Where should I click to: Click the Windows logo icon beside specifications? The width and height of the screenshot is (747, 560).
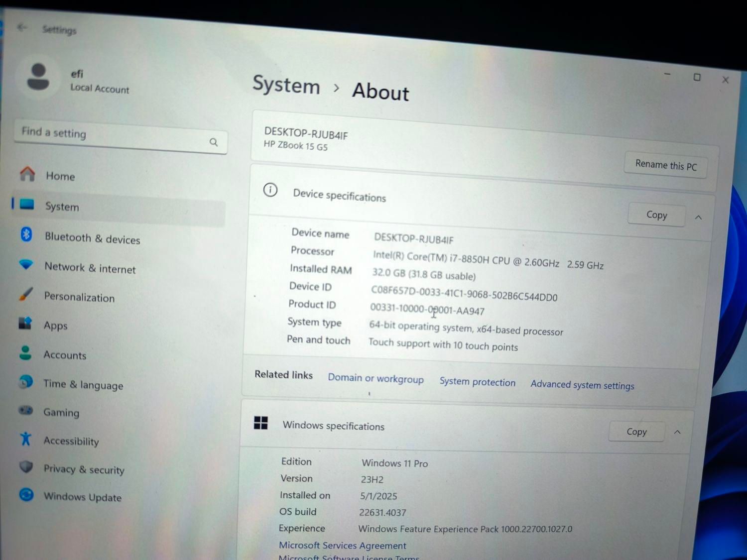[x=261, y=423]
